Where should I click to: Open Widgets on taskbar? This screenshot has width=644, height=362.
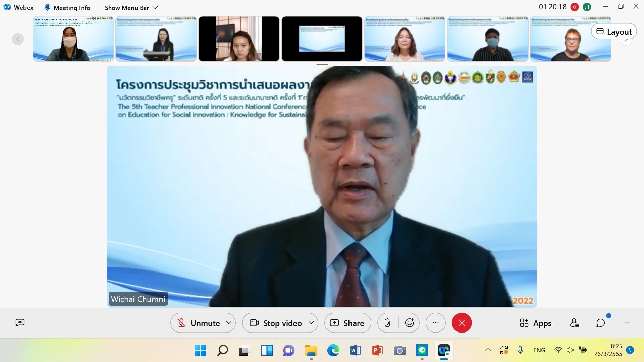[267, 351]
